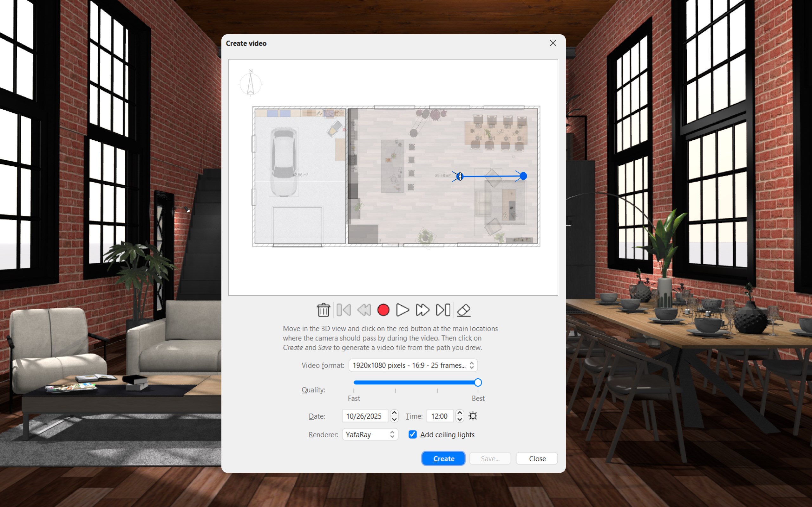Play the camera path preview
The image size is (812, 507).
point(403,310)
